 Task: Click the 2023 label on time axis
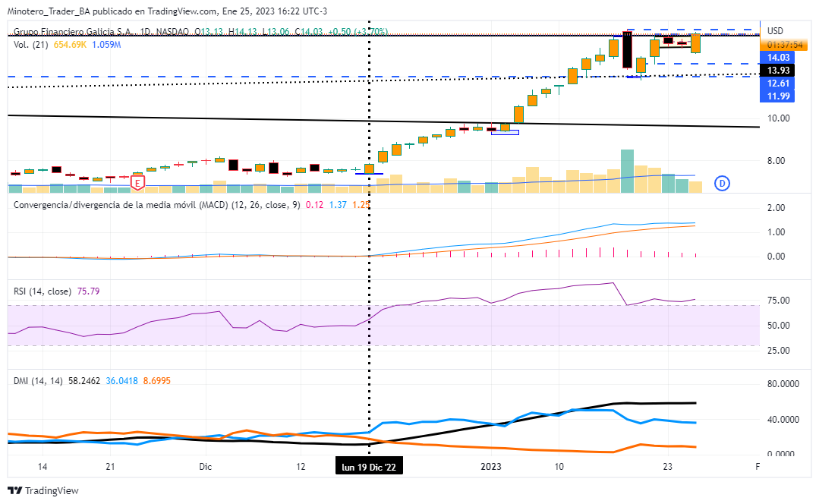(x=489, y=466)
